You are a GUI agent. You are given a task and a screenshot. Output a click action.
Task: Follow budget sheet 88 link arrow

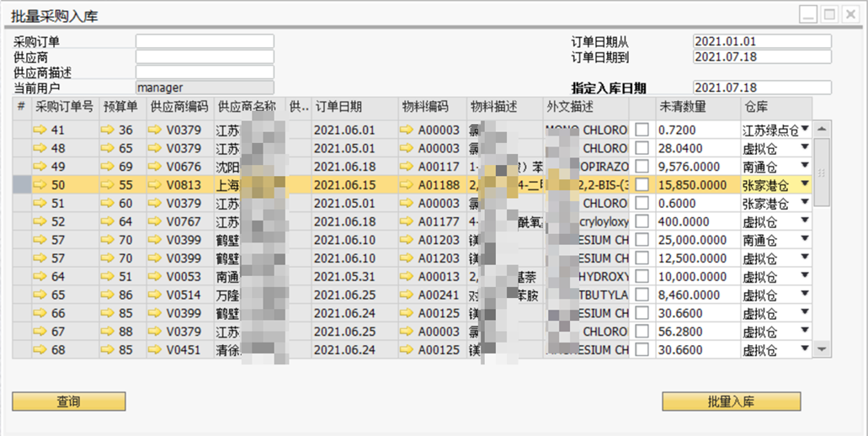[x=108, y=331]
